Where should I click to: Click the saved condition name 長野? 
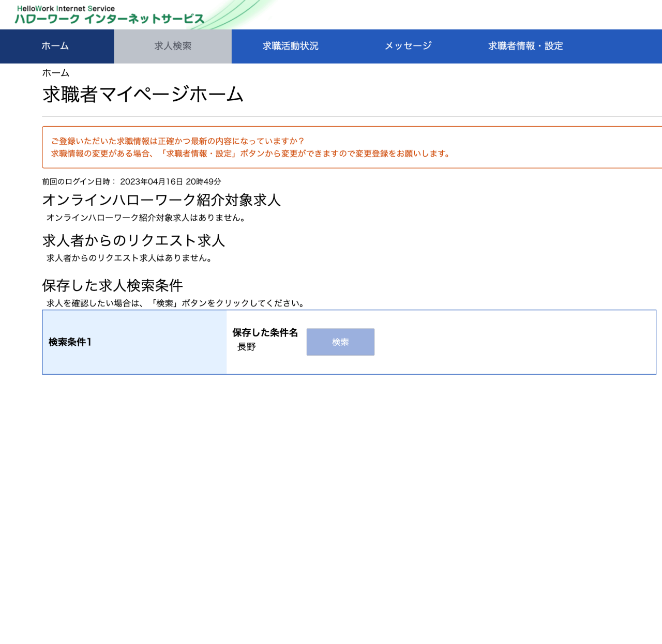coord(247,347)
